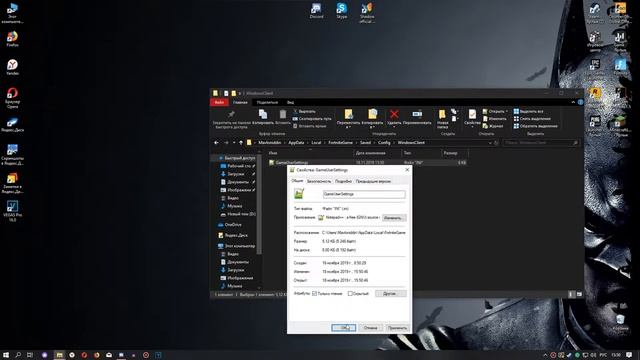Open the Skype desktop shortcut
This screenshot has height=360, width=640.
(x=342, y=11)
